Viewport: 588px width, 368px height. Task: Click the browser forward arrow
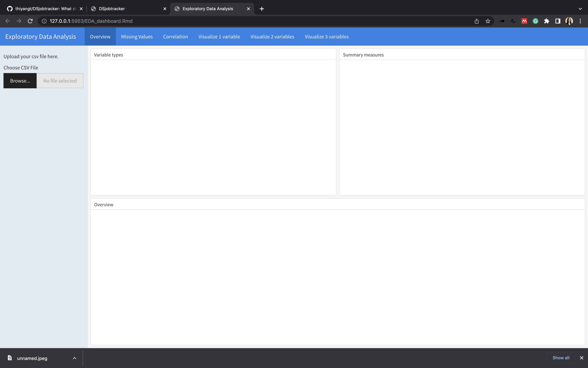[19, 21]
